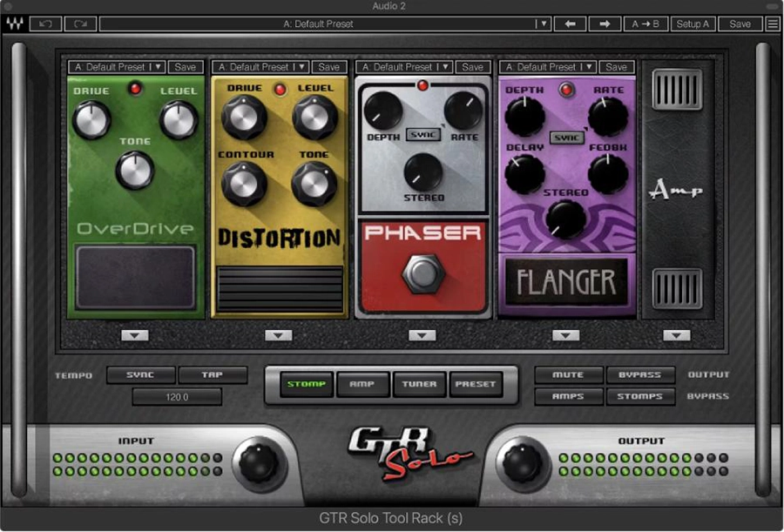This screenshot has height=532, width=784.
Task: Click the Distortion Contour knob
Action: tap(244, 184)
